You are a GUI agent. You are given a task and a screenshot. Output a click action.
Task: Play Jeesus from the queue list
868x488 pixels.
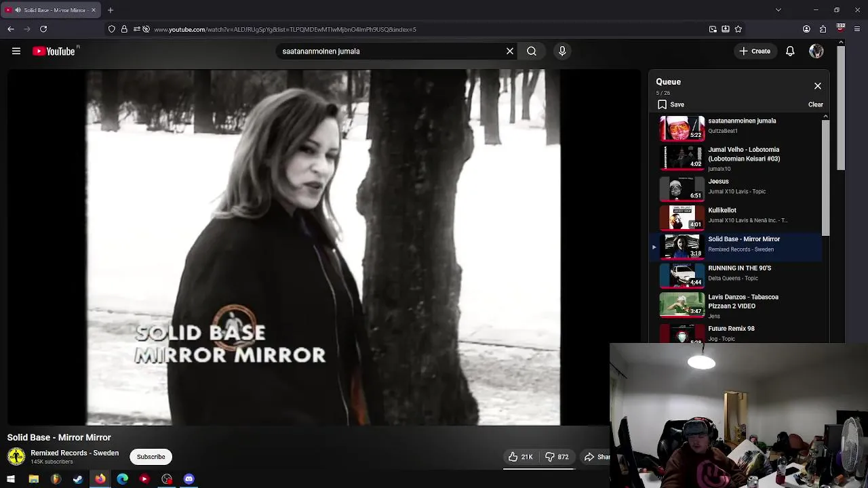pos(735,188)
